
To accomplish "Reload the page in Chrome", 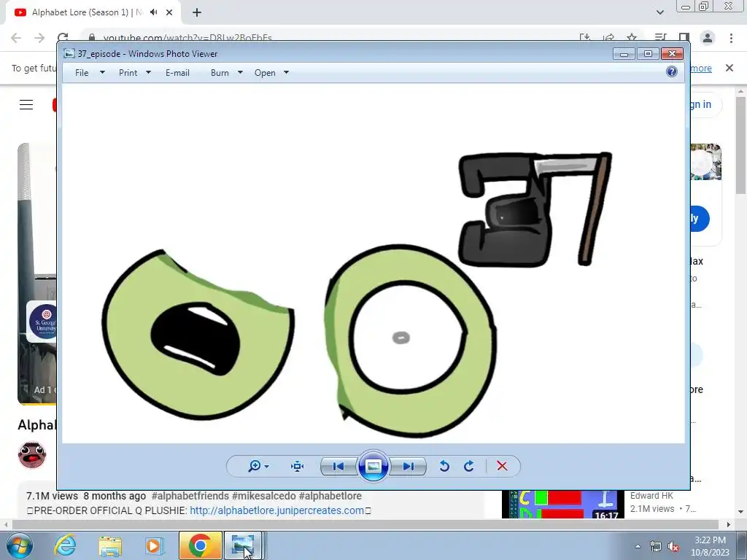I will click(63, 38).
